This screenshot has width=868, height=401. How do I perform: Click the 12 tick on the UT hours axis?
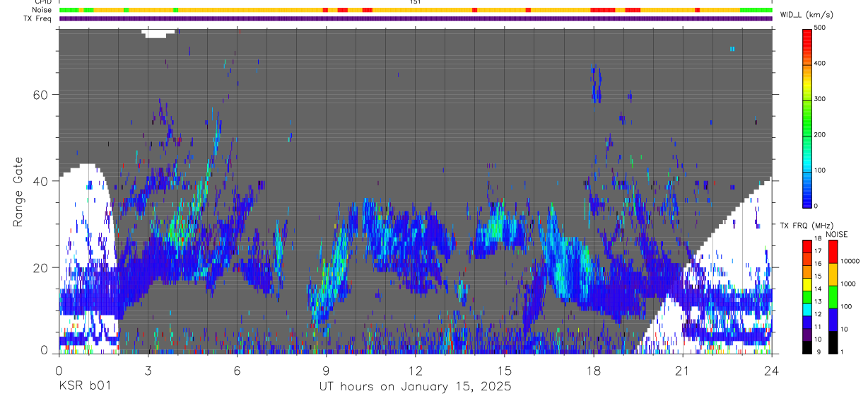coord(415,370)
